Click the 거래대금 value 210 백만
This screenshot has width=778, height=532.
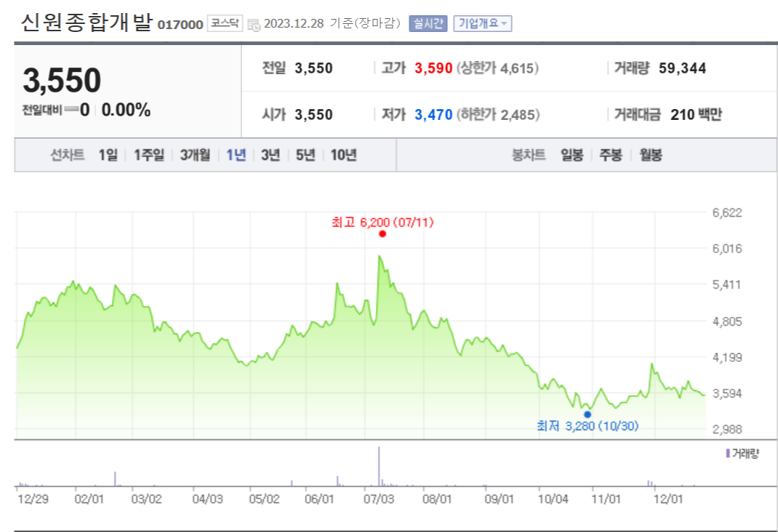coord(696,115)
